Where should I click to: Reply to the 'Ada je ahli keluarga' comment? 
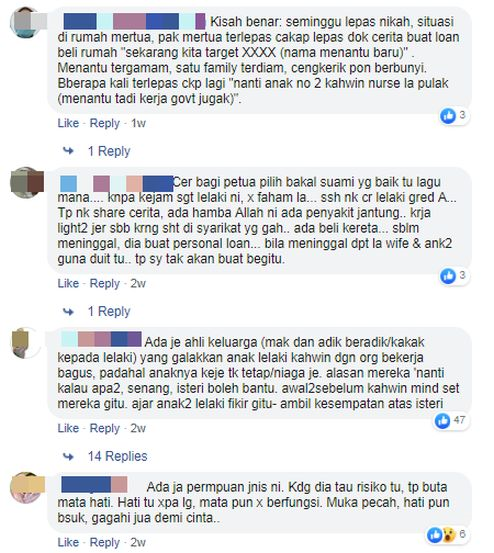coord(105,428)
